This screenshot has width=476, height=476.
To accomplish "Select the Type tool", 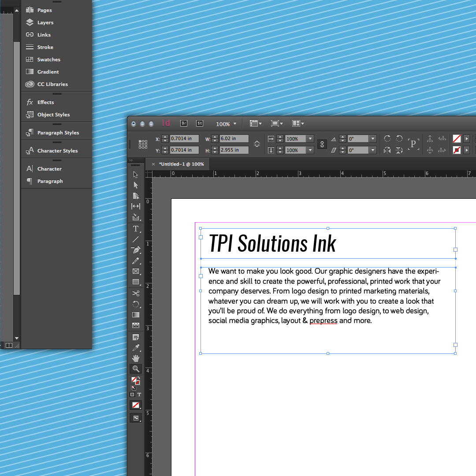I will 135,229.
